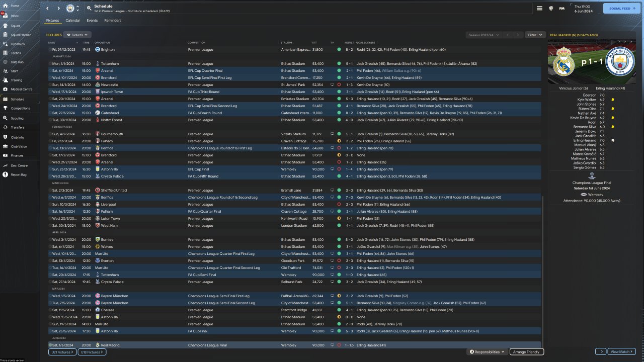The height and width of the screenshot is (362, 644).
Task: Click the Competitions trophy icon
Action: [x=5, y=108]
